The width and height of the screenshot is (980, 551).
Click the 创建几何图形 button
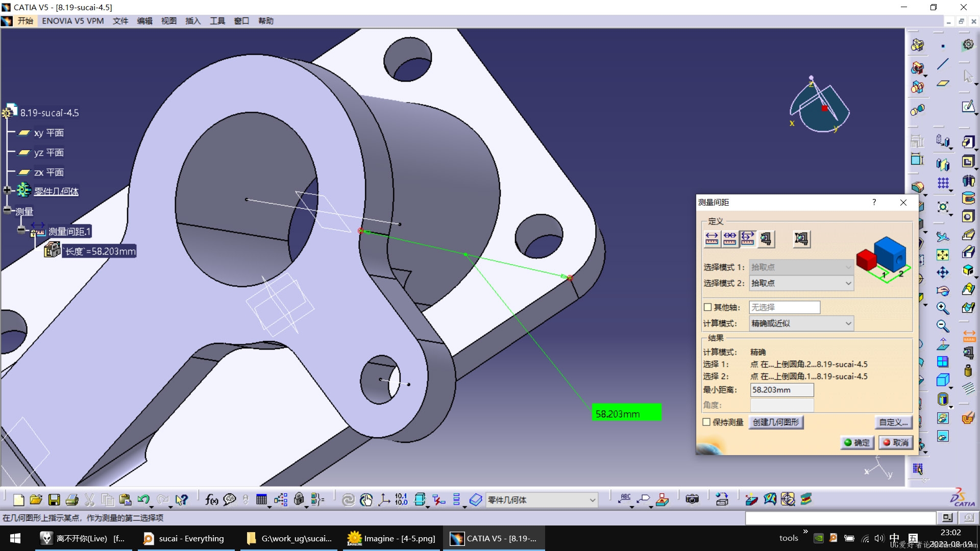(776, 422)
